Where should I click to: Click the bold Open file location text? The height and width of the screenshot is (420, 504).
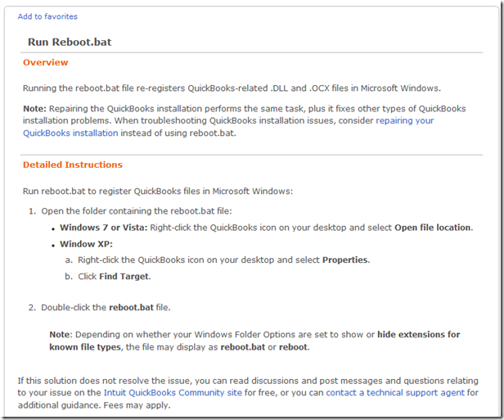point(433,228)
